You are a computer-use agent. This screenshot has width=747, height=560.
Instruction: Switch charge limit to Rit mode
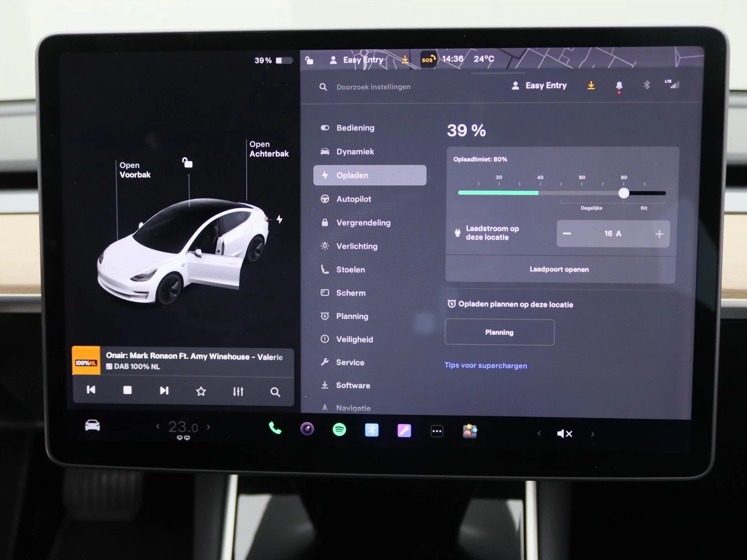(x=644, y=208)
